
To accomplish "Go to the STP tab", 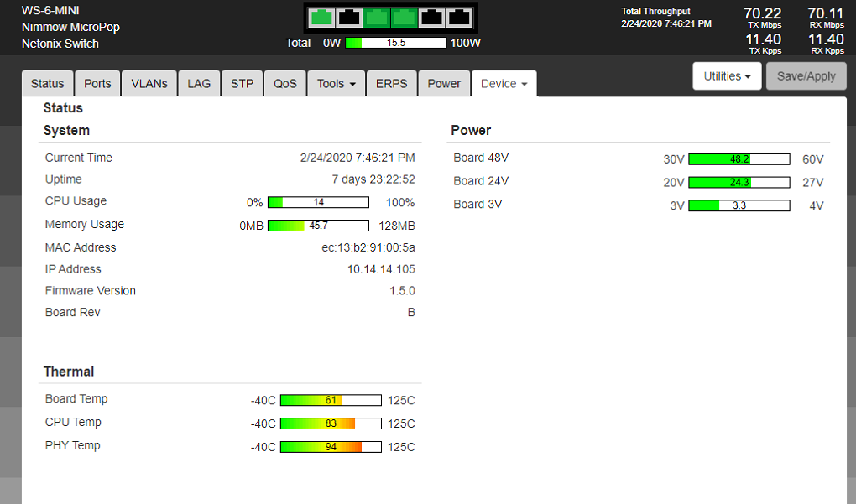I will 242,84.
